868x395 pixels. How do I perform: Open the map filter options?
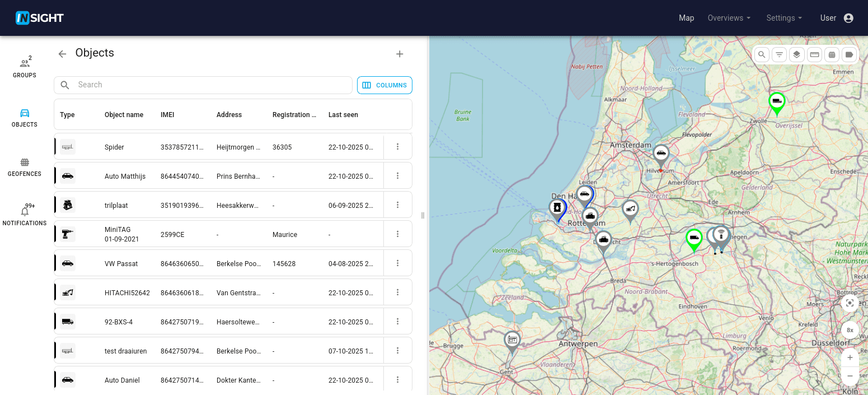click(x=779, y=54)
